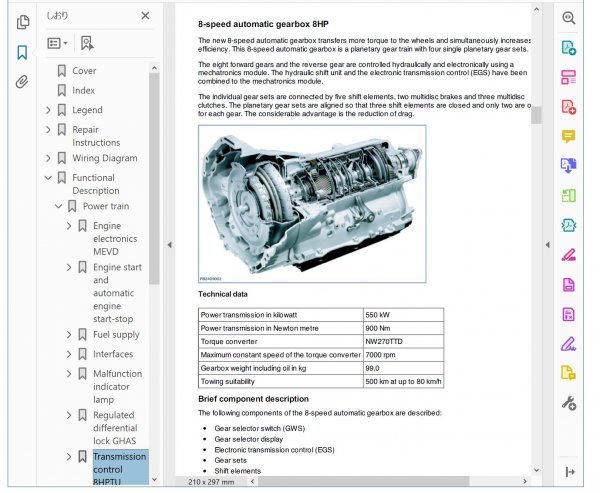Select the Power train bookmark label

pos(106,206)
